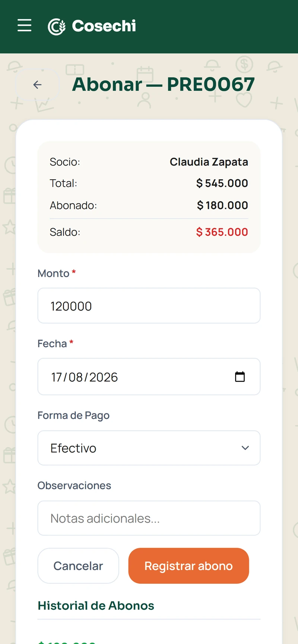Open the hamburger navigation menu
Viewport: 298px width, 644px height.
point(25,25)
